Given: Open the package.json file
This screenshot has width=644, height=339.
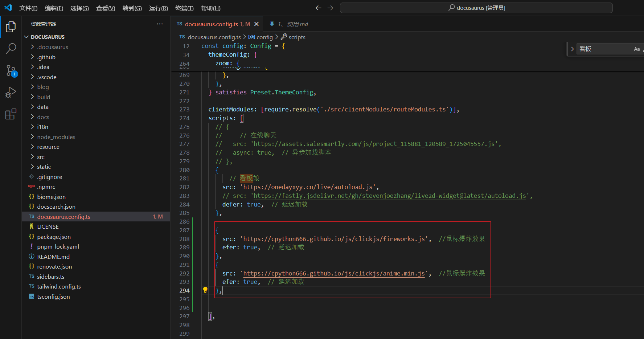Looking at the screenshot, I should tap(54, 237).
